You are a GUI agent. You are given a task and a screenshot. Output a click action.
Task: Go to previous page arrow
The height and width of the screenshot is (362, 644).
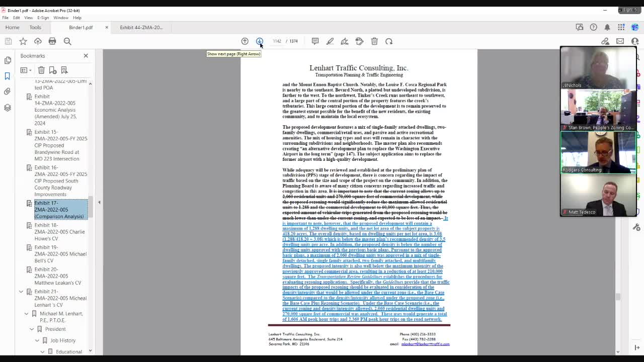[245, 41]
